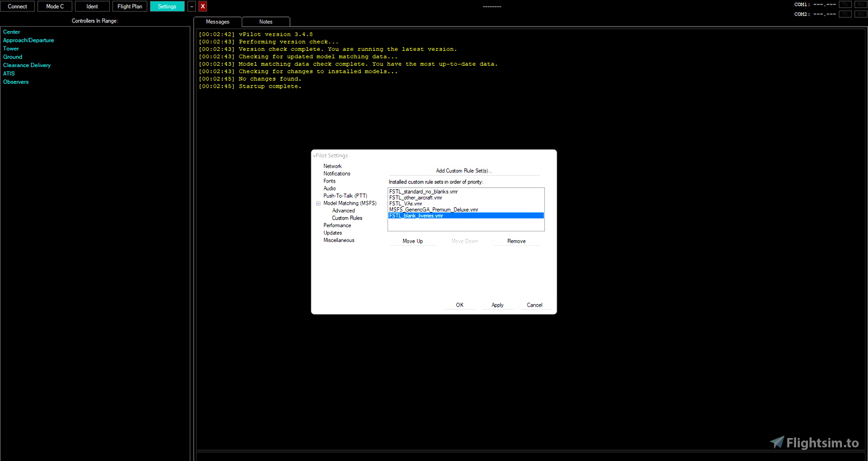Apply the vPilot settings changes
Viewport: 868px width, 461px height.
(x=497, y=305)
